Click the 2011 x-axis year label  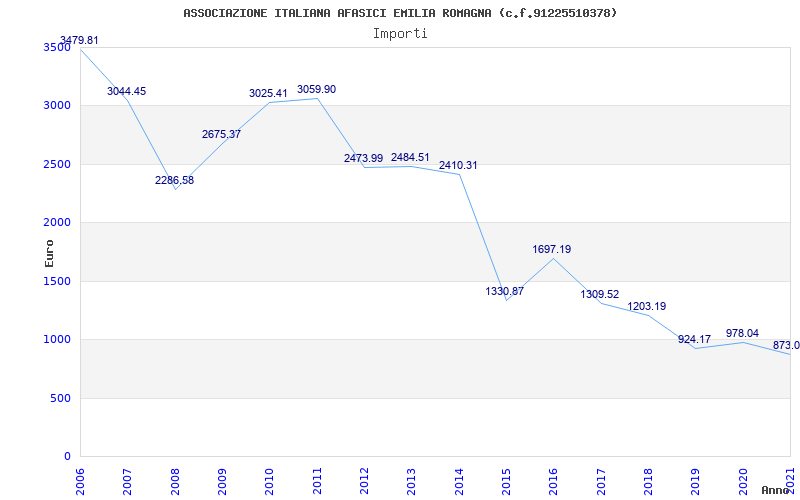coord(317,481)
